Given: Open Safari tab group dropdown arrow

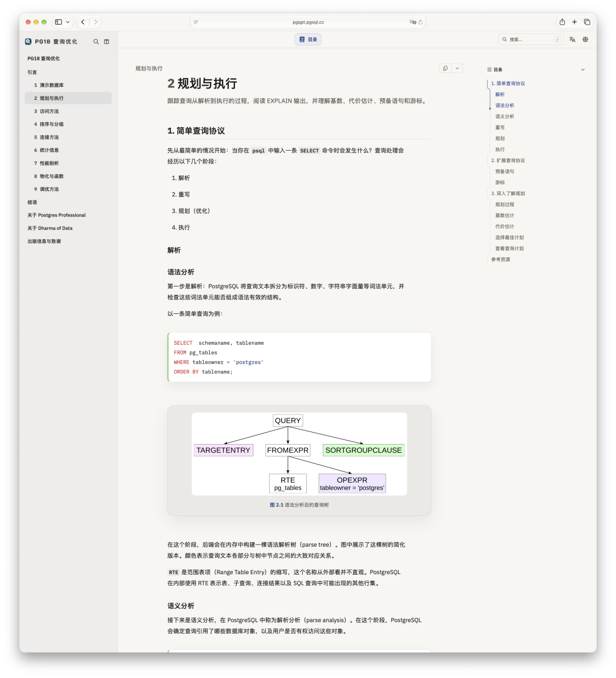Looking at the screenshot, I should (x=68, y=22).
